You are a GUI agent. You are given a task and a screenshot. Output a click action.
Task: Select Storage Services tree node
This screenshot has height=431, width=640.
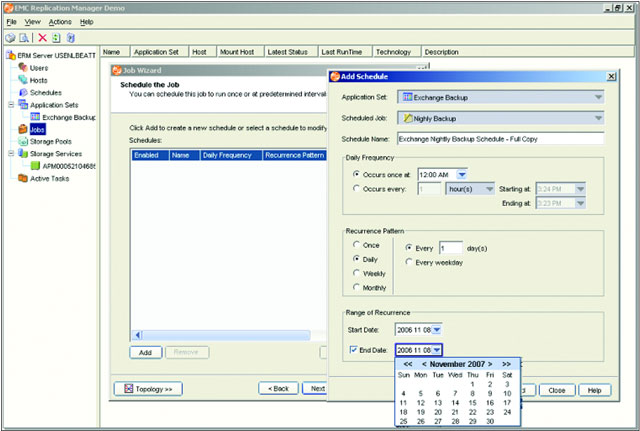(x=56, y=154)
